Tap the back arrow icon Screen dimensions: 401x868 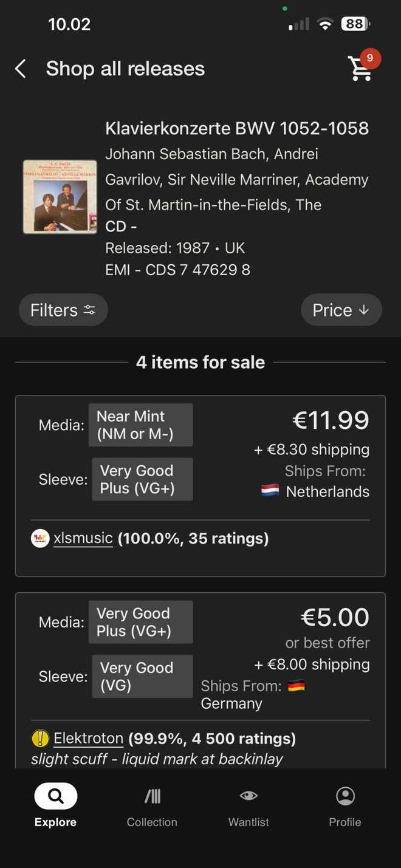[x=21, y=69]
